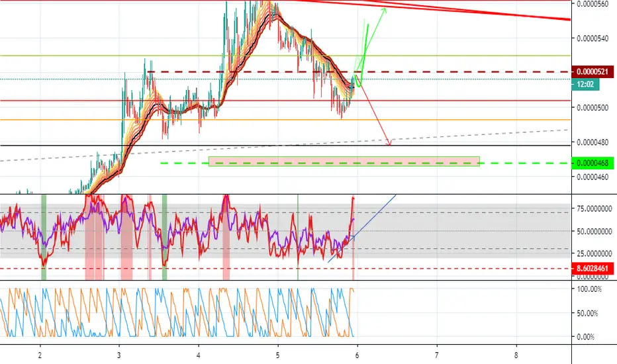
Task: Click date 3 on the time axis
Action: click(119, 355)
